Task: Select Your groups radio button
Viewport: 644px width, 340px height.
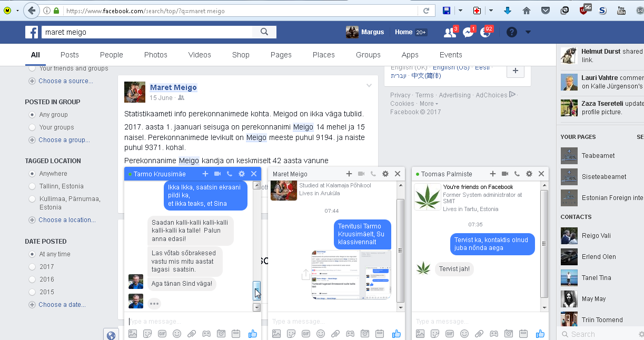Action: pos(33,127)
